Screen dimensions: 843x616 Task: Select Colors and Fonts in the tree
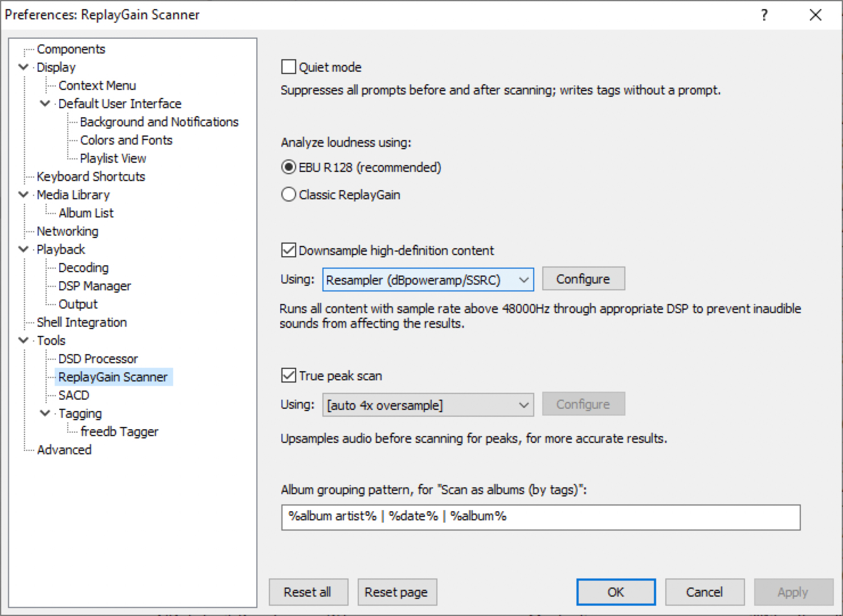126,140
